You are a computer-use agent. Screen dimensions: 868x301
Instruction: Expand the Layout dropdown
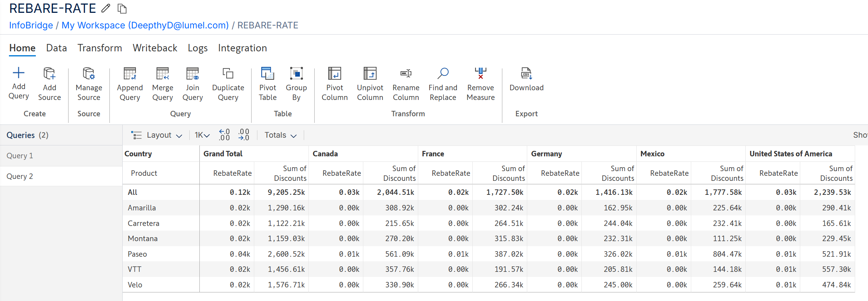tap(157, 135)
